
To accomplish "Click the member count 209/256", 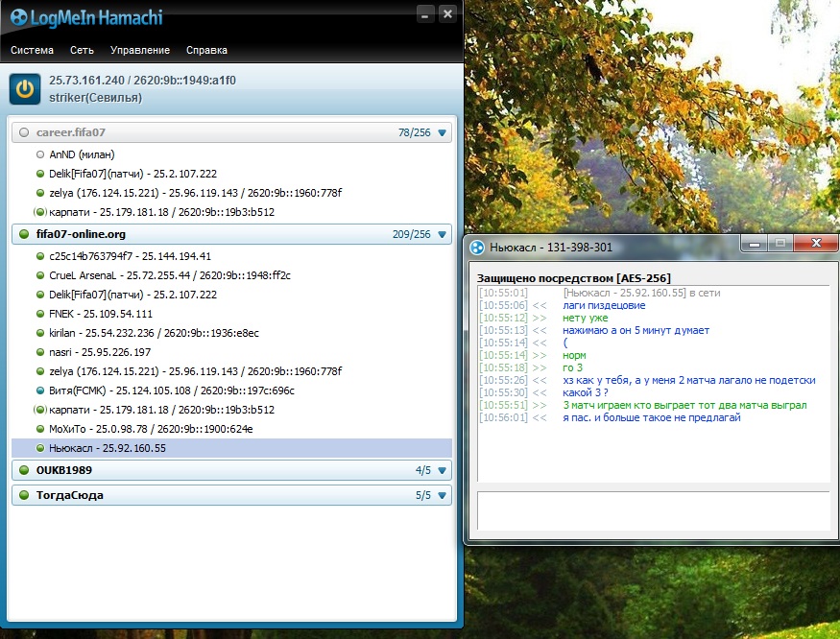I will point(412,235).
